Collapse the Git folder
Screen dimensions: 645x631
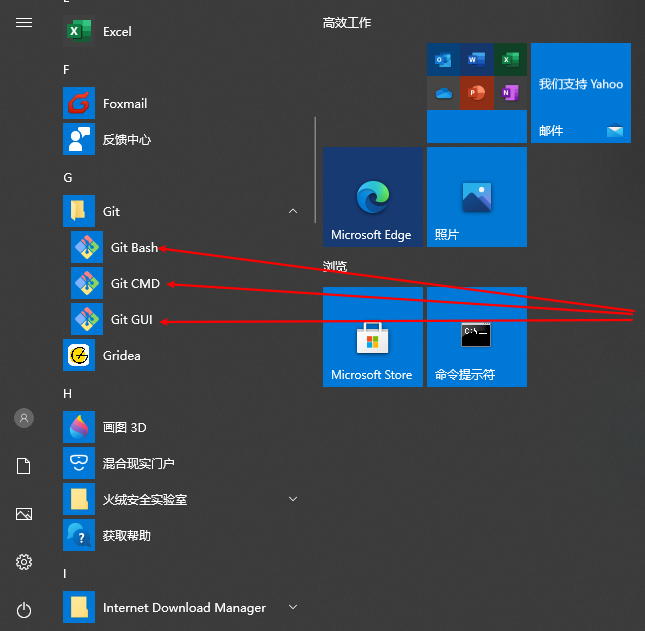292,211
